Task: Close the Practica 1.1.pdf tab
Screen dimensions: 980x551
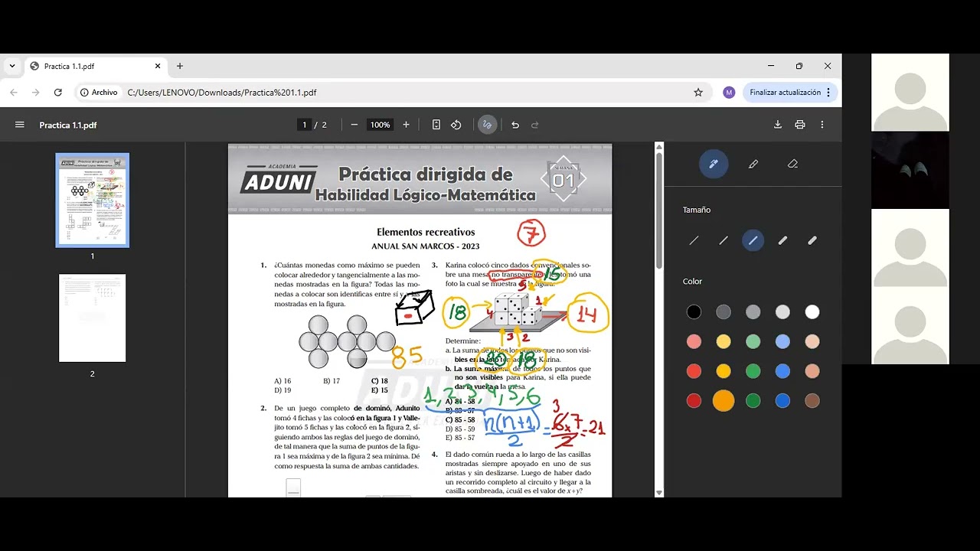Action: [158, 67]
